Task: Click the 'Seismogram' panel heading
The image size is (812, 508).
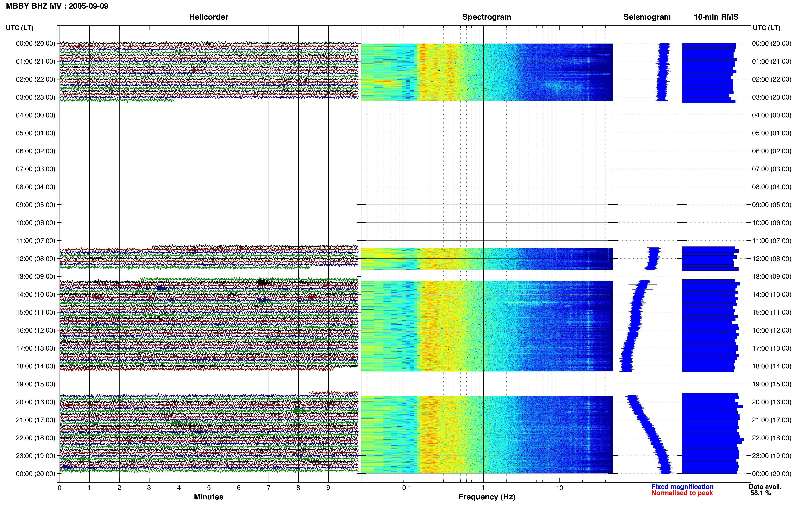Action: 647,17
